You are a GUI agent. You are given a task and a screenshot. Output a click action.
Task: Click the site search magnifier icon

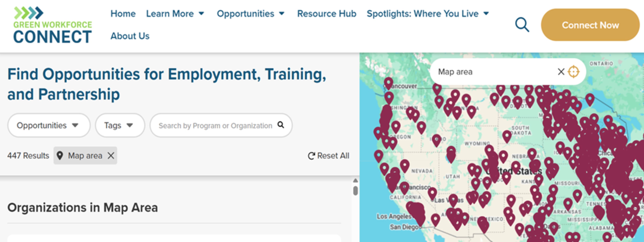tap(522, 25)
